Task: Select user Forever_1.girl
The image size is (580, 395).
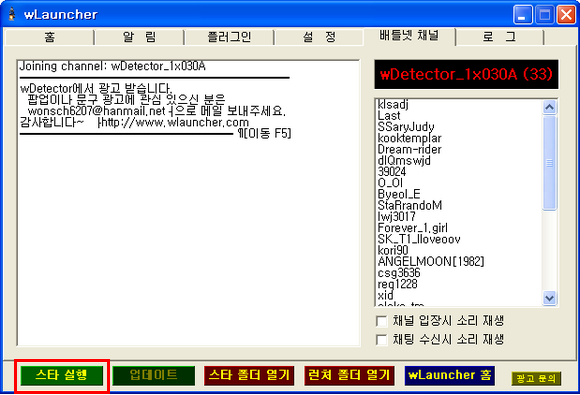Action: [x=412, y=228]
